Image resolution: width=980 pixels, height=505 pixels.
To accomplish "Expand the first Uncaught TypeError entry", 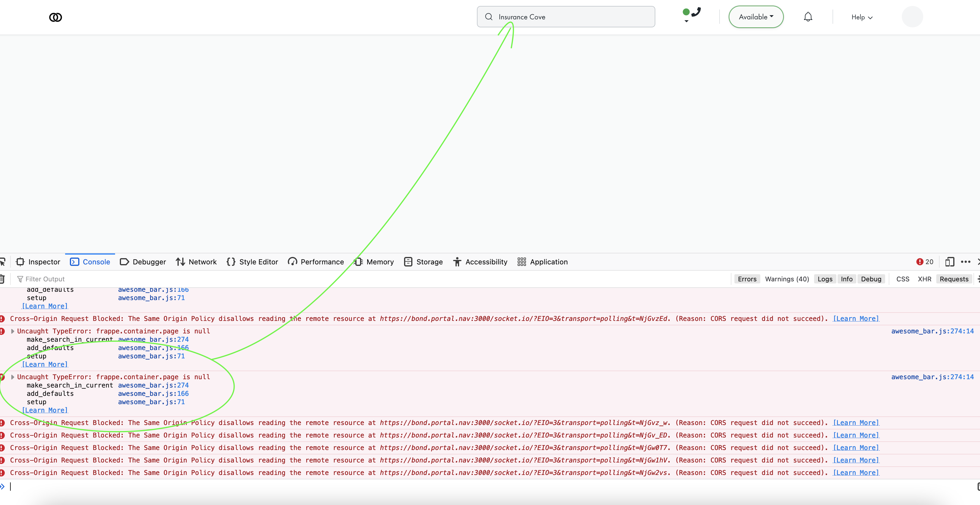I will click(12, 331).
